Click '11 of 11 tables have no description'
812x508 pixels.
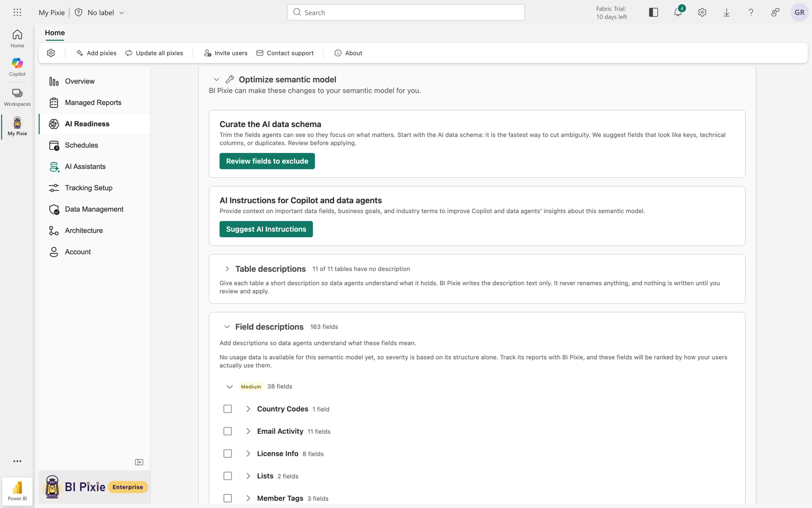361,269
